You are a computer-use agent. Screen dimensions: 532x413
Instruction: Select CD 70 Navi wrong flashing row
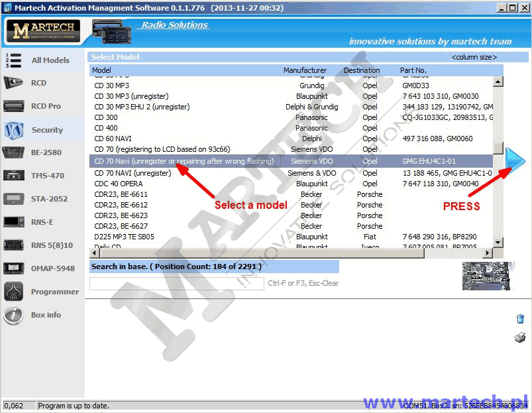click(291, 161)
